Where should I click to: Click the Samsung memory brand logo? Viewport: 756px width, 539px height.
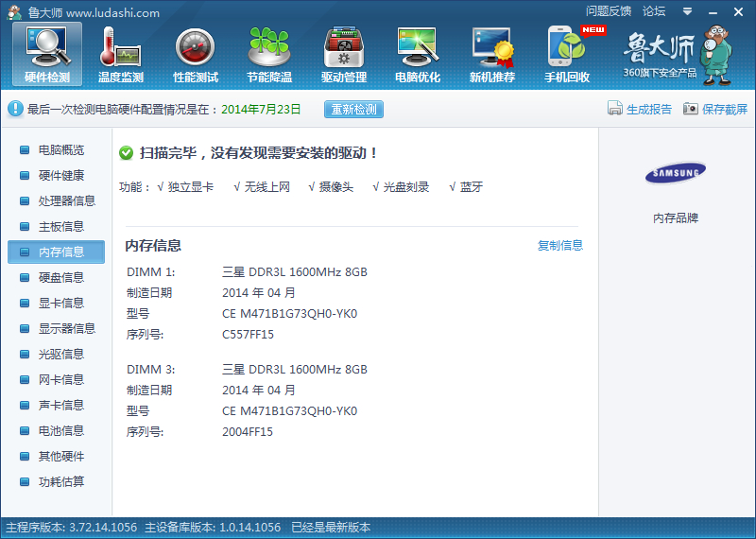coord(676,173)
